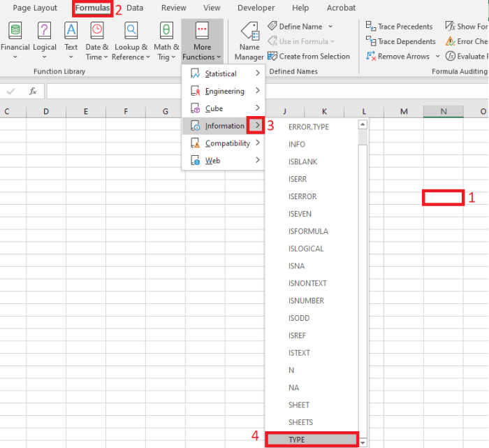This screenshot has width=489, height=448.
Task: Switch to the Acrobat tab
Action: (341, 8)
